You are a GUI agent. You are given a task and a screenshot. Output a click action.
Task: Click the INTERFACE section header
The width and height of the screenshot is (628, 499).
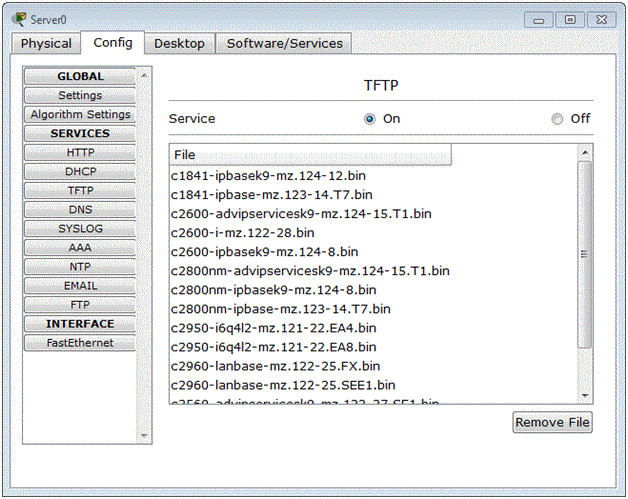pyautogui.click(x=80, y=324)
